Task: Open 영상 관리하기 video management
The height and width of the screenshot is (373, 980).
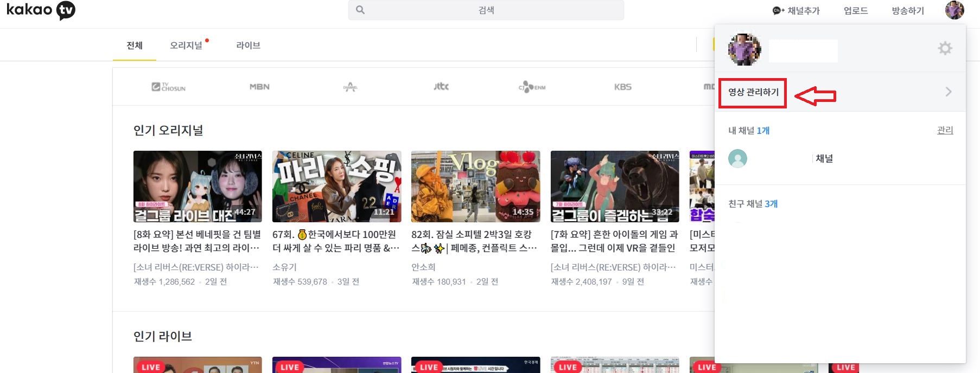Action: pos(753,92)
